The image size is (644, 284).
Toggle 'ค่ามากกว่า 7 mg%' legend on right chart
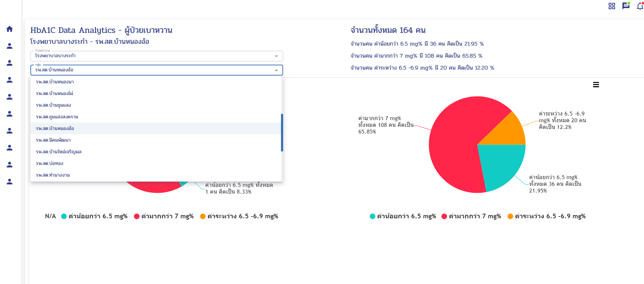[472, 216]
